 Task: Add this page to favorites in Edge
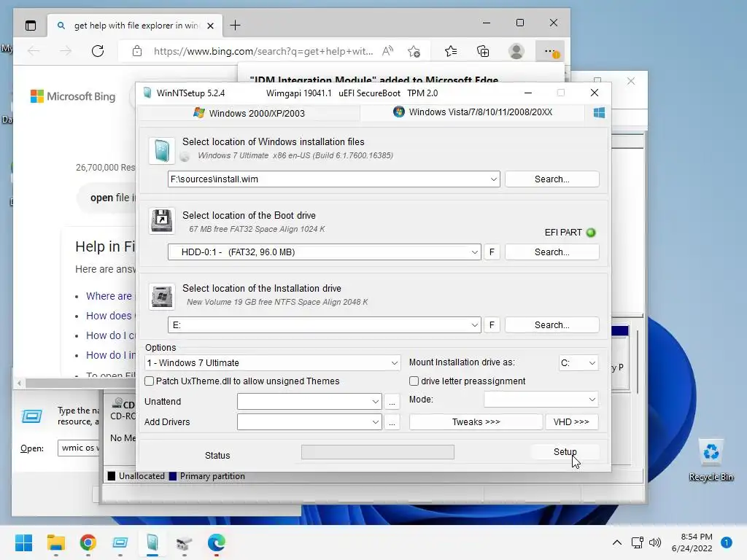(x=414, y=51)
